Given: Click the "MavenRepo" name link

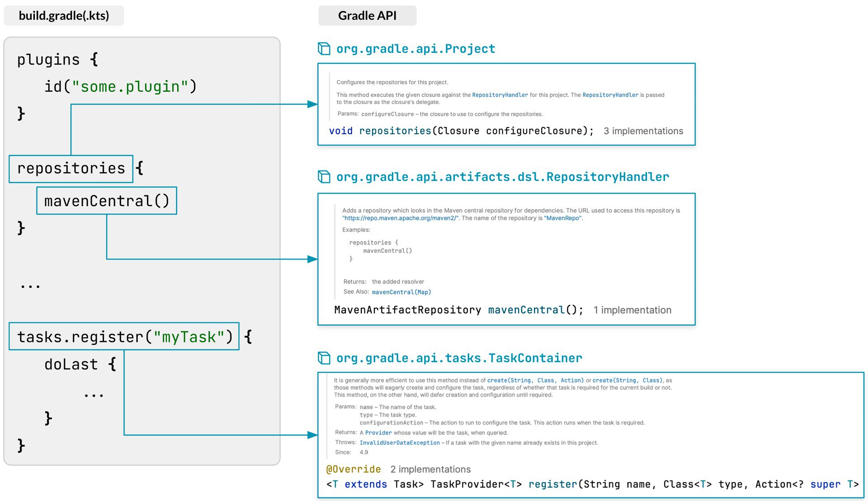Looking at the screenshot, I should (x=563, y=218).
